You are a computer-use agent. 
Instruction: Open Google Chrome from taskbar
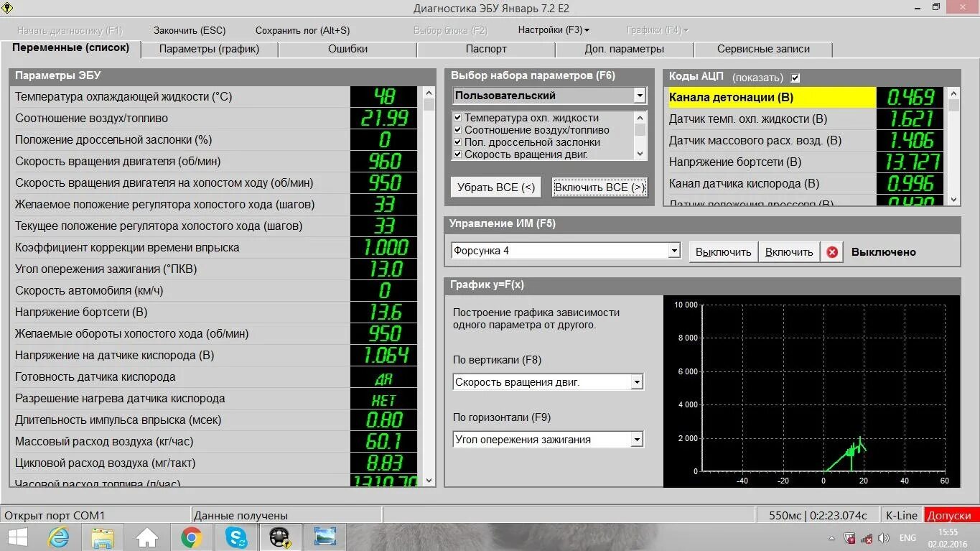[x=192, y=537]
